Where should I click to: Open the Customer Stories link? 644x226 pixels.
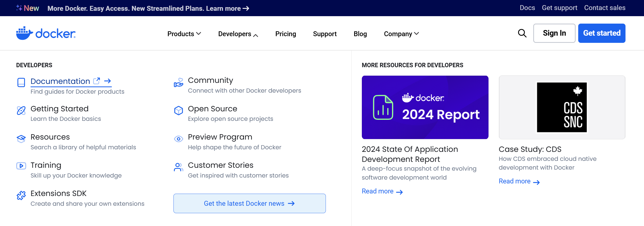point(220,165)
